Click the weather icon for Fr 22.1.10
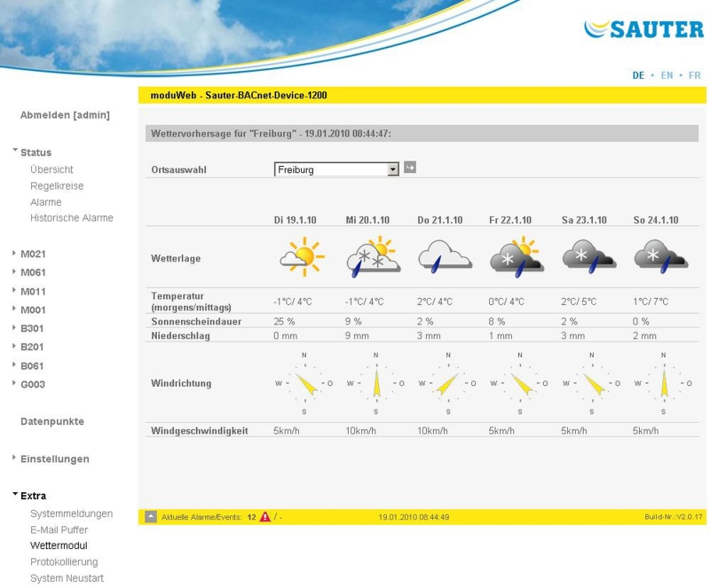The height and width of the screenshot is (588, 710). pos(517,256)
